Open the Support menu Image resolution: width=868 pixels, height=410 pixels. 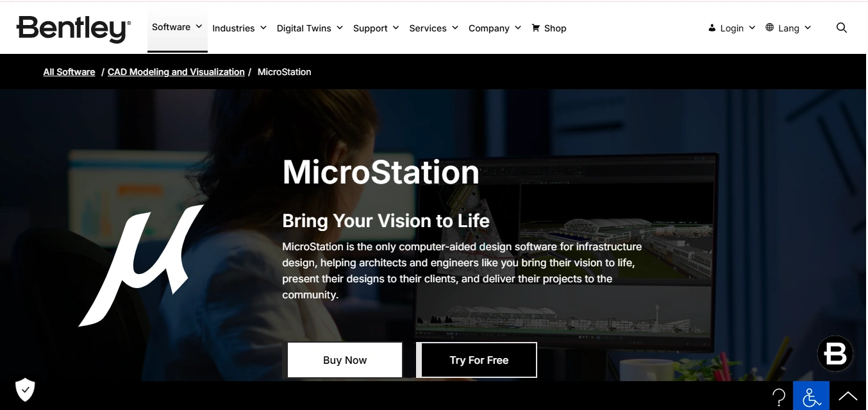(376, 28)
